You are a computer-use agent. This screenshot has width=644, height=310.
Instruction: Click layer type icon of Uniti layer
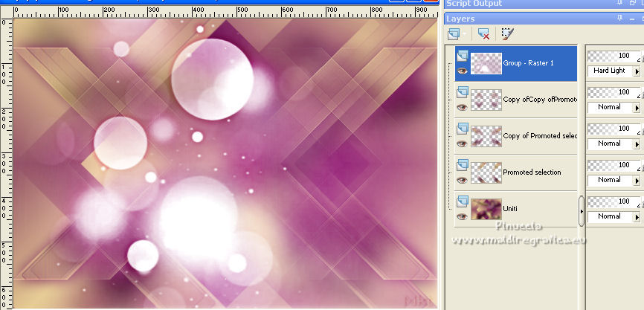point(463,201)
